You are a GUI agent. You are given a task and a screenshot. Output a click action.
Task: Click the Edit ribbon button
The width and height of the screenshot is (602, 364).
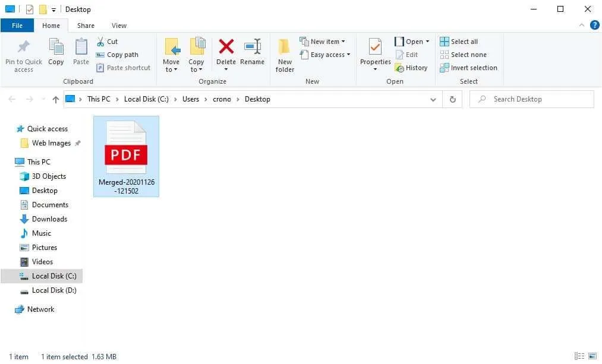[406, 55]
